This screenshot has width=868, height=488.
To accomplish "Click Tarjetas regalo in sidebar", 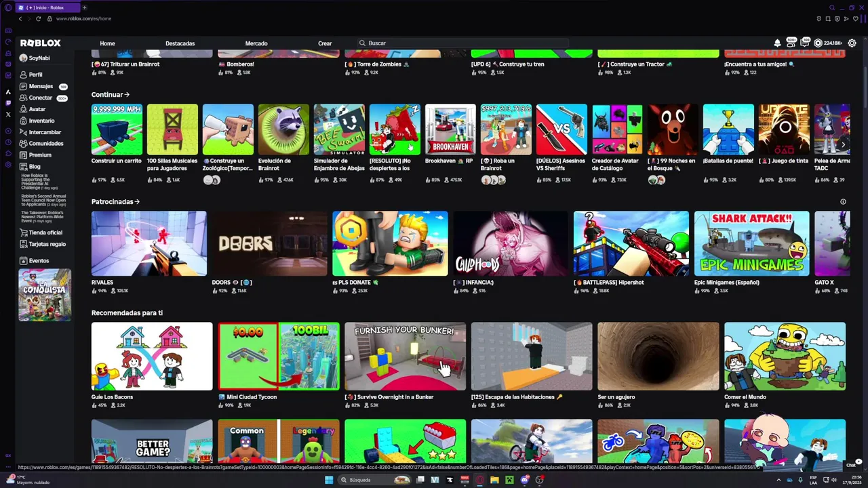I will pyautogui.click(x=42, y=244).
